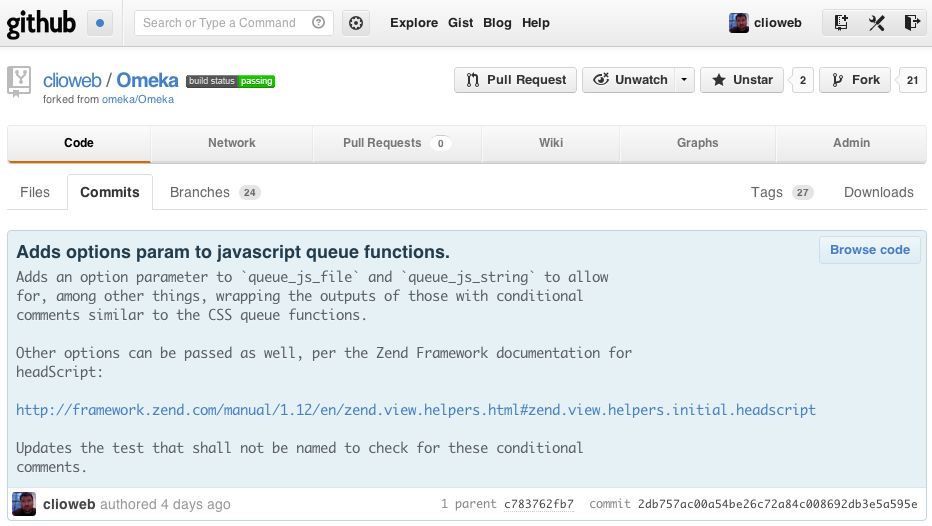Image resolution: width=932 pixels, height=526 pixels.
Task: Open the Branches subtab
Action: [x=215, y=193]
